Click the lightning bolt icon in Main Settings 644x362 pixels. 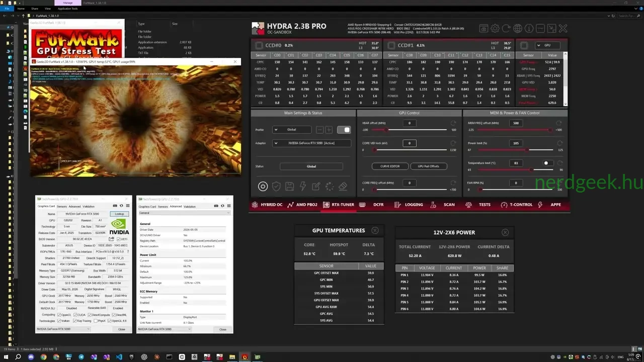pyautogui.click(x=303, y=186)
